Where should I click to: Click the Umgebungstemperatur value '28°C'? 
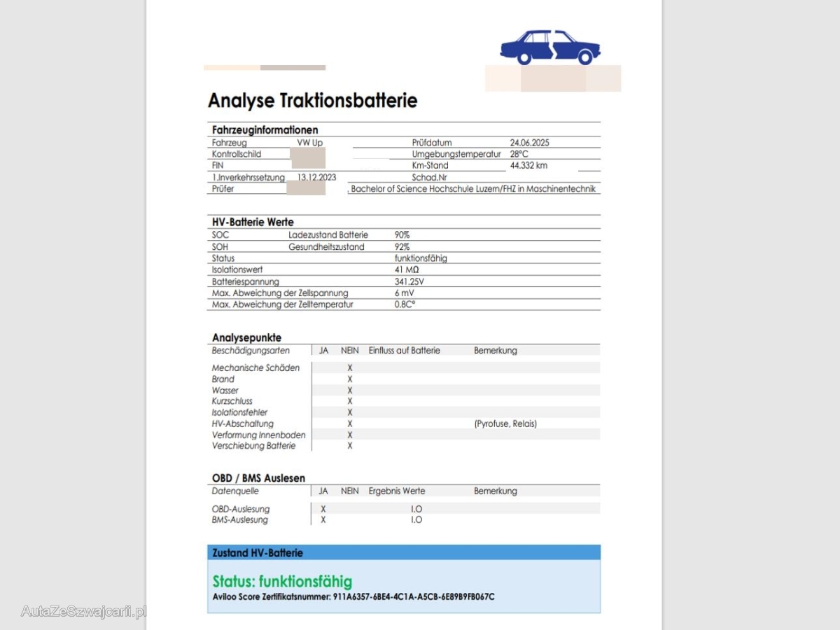pyautogui.click(x=519, y=154)
